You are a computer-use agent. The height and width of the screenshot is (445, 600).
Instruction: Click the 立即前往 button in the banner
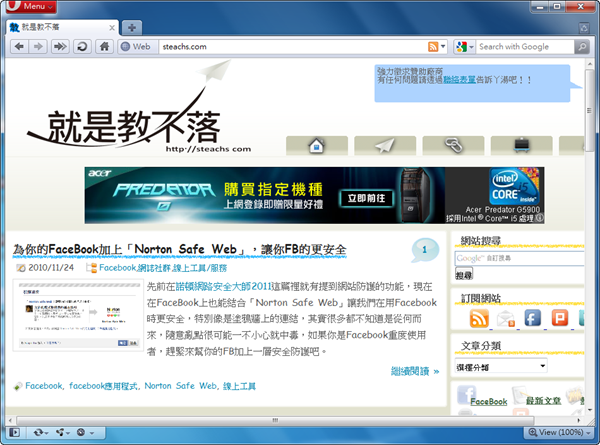(x=367, y=198)
